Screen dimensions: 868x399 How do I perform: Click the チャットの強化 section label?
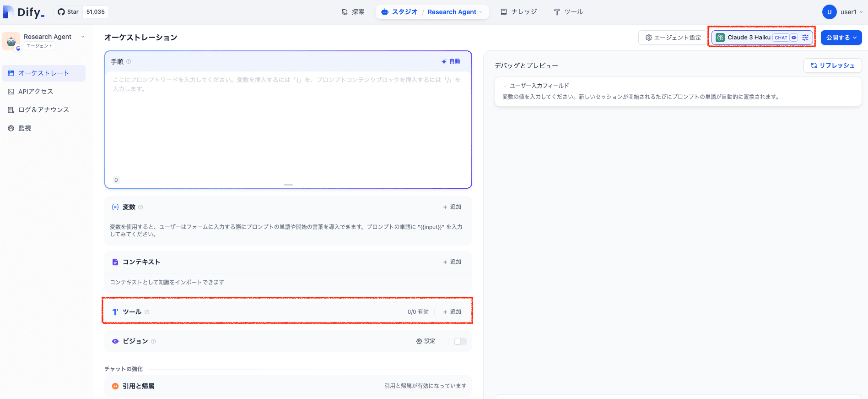124,369
